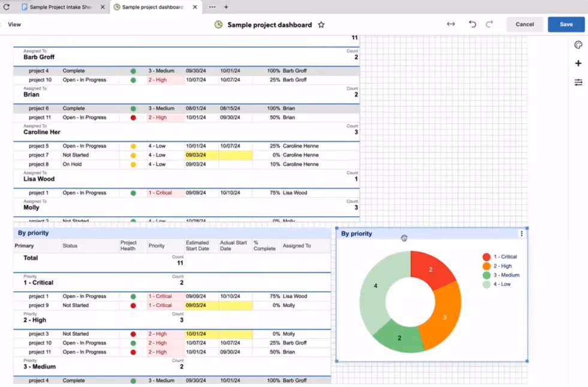Select the red donut chart segment
Screen dimensions: 588x387
click(x=432, y=268)
